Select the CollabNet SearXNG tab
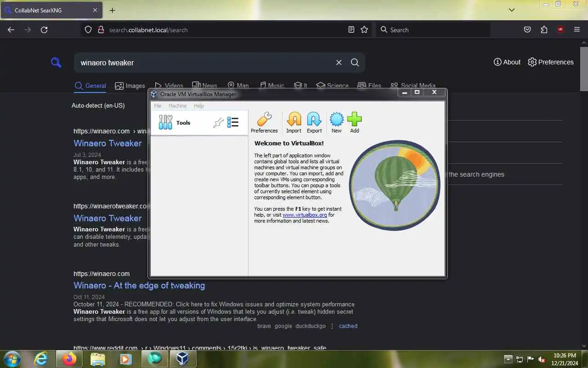This screenshot has height=368, width=588. point(51,10)
